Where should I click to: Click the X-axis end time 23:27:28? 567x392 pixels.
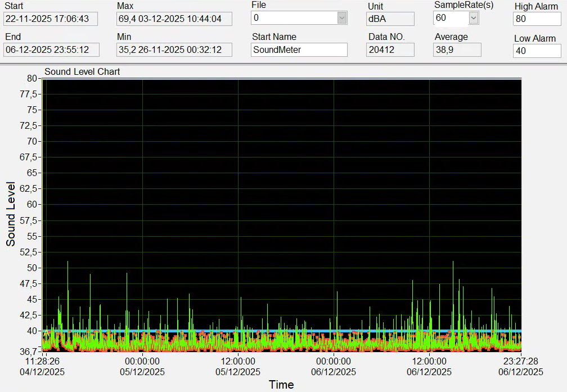coord(521,362)
